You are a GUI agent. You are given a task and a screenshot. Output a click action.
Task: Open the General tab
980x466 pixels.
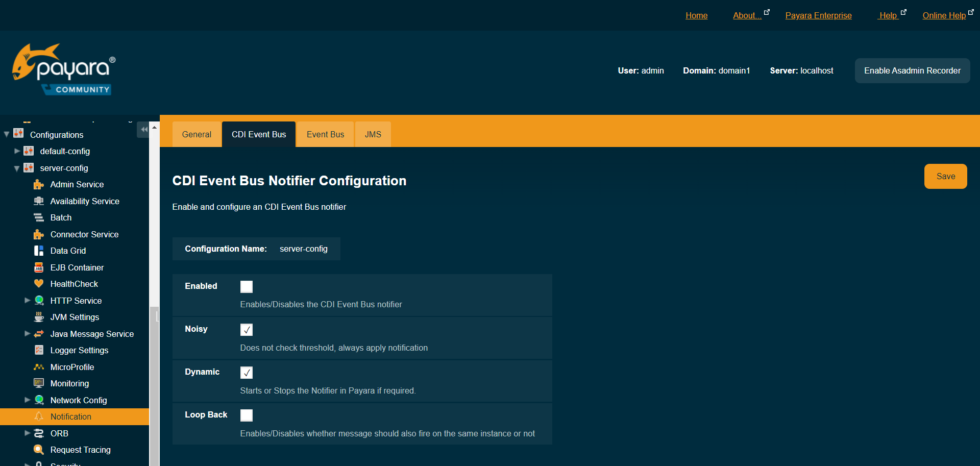[x=197, y=134]
